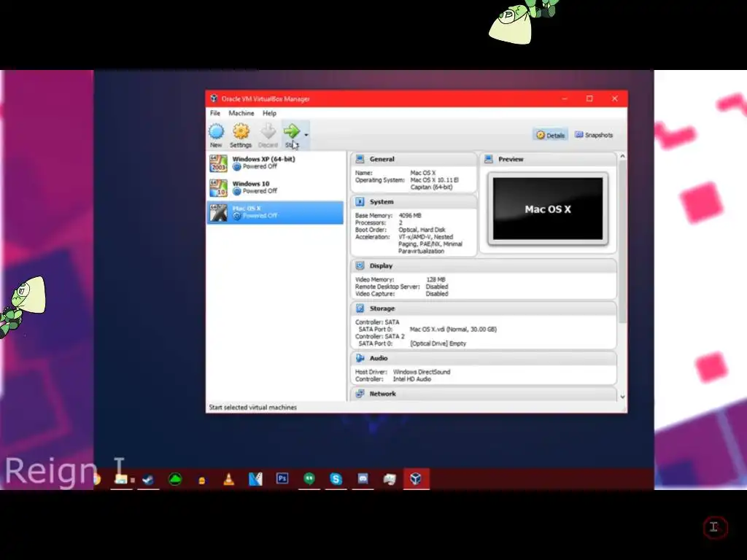Click the scrollbar up arrow
The height and width of the screenshot is (560, 747).
click(x=622, y=156)
